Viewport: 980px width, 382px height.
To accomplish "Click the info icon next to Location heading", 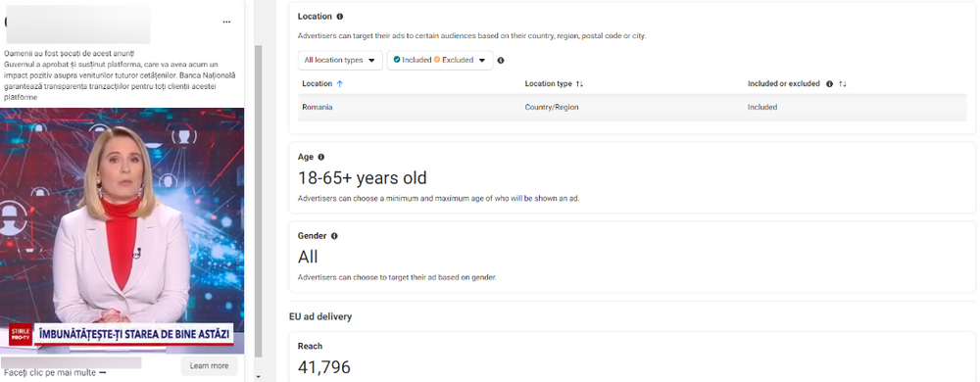I will click(x=339, y=17).
